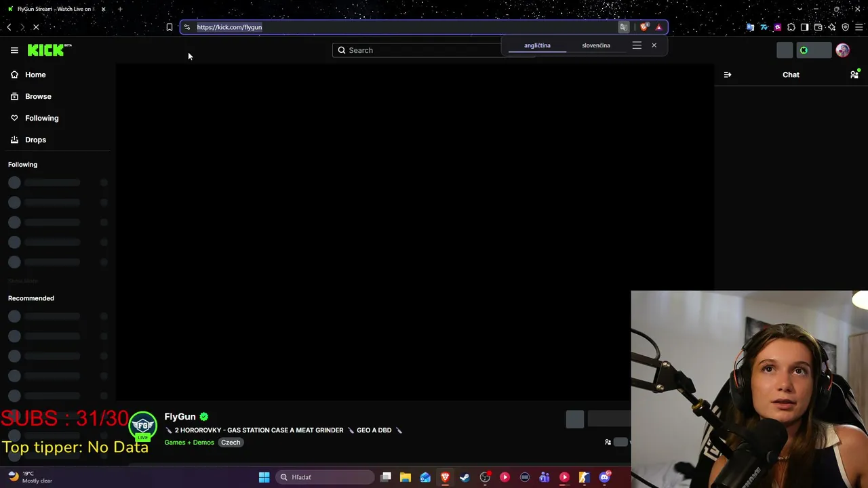Viewport: 868px width, 488px height.
Task: Open the extensions puzzle menu
Action: [x=791, y=27]
